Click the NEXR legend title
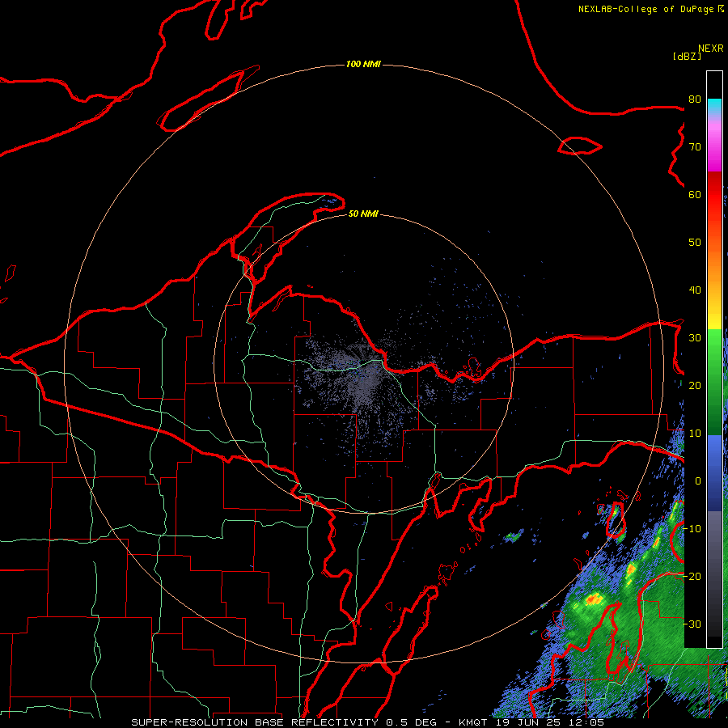Viewport: 728px width, 728px height. tap(710, 49)
